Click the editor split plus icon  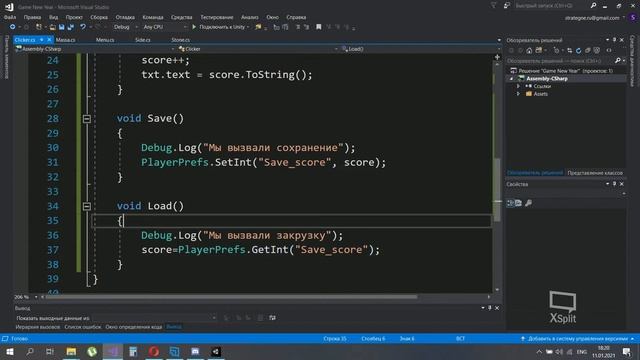(x=497, y=57)
